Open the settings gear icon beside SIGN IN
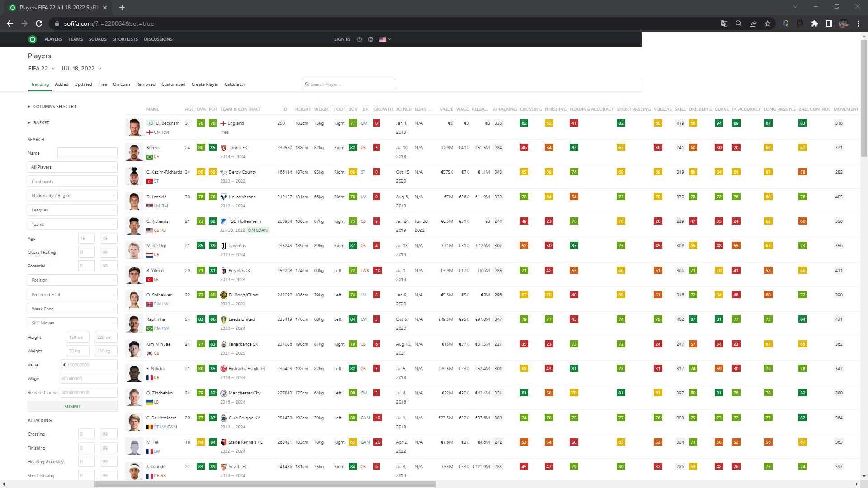This screenshot has width=868, height=488. coord(359,39)
